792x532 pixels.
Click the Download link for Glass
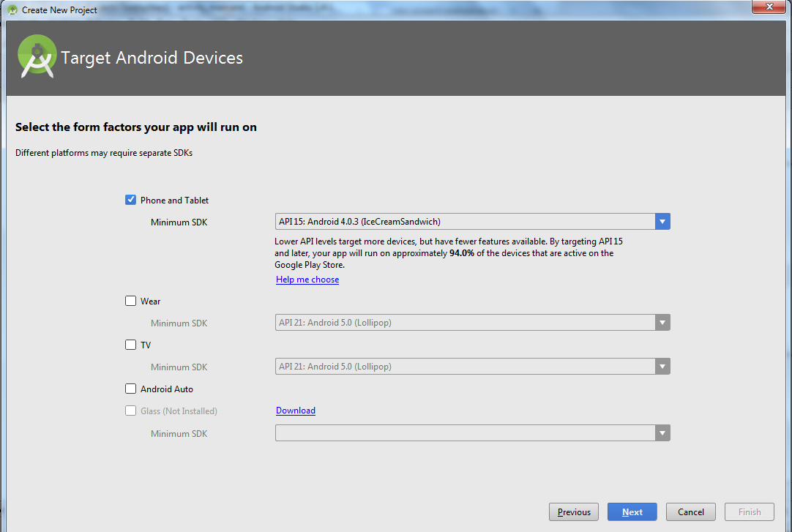click(x=296, y=411)
